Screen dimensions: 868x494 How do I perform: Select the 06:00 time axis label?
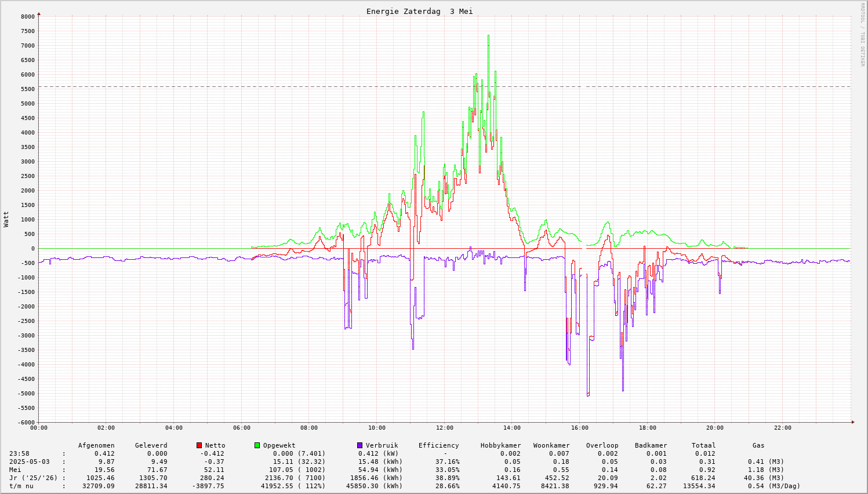241,428
